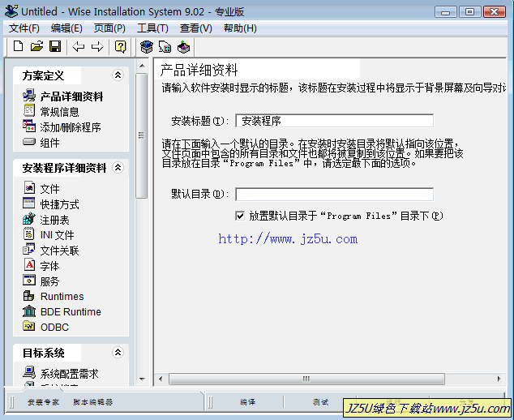This screenshot has width=514, height=420.
Task: Select INI 文件 in the sidebar
Action: (x=57, y=235)
